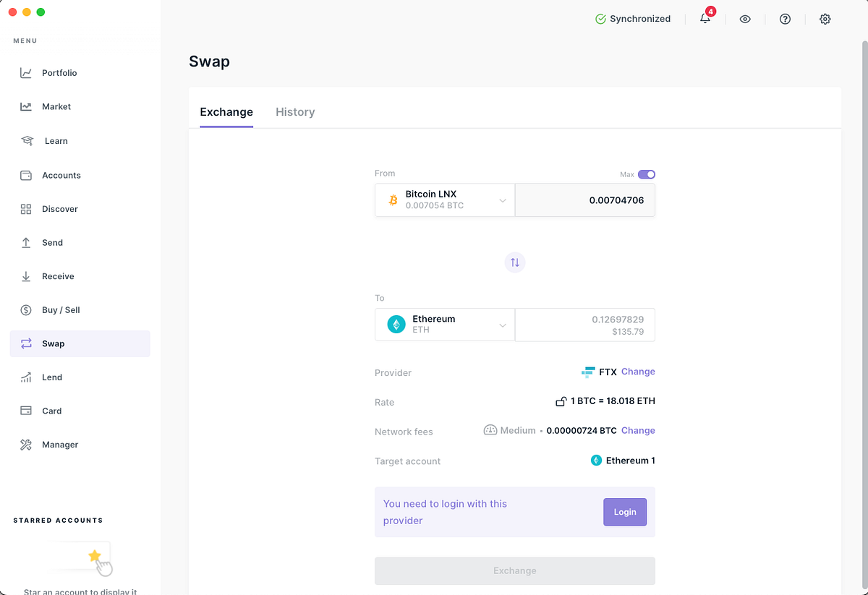Open the Discover section in sidebar
Viewport: 868px width, 595px height.
click(59, 209)
